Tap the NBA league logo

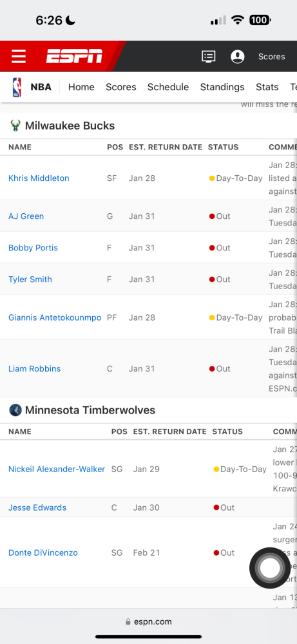pos(17,87)
